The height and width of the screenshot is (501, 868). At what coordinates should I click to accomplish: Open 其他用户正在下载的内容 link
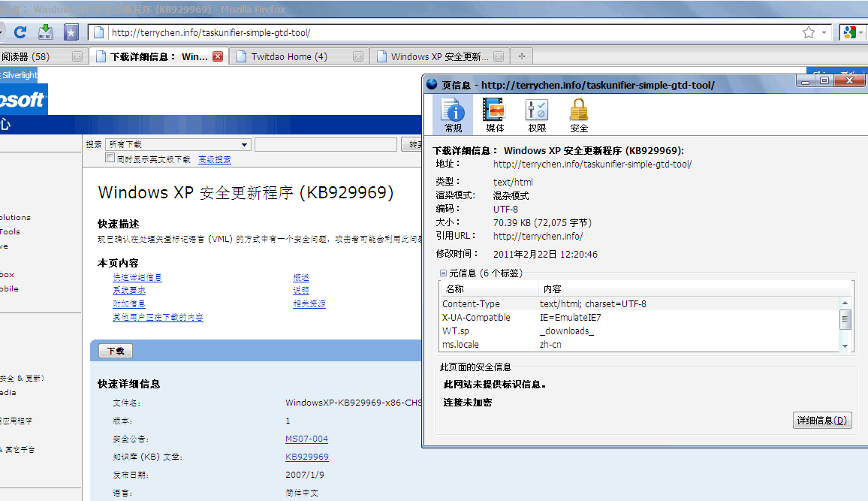pos(158,317)
